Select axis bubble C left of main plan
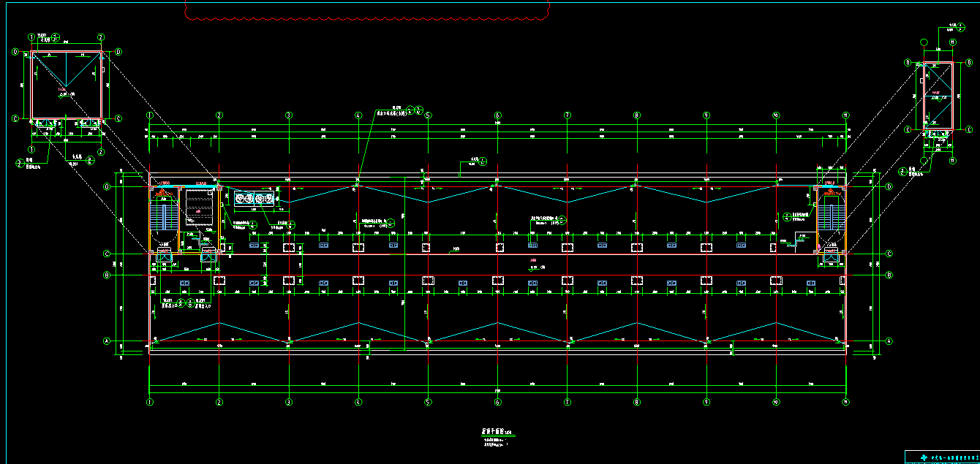The width and height of the screenshot is (980, 464). pos(107,254)
